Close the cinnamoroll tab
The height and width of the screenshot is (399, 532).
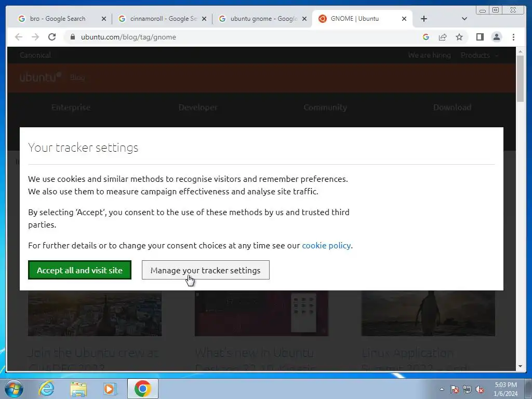(x=204, y=19)
